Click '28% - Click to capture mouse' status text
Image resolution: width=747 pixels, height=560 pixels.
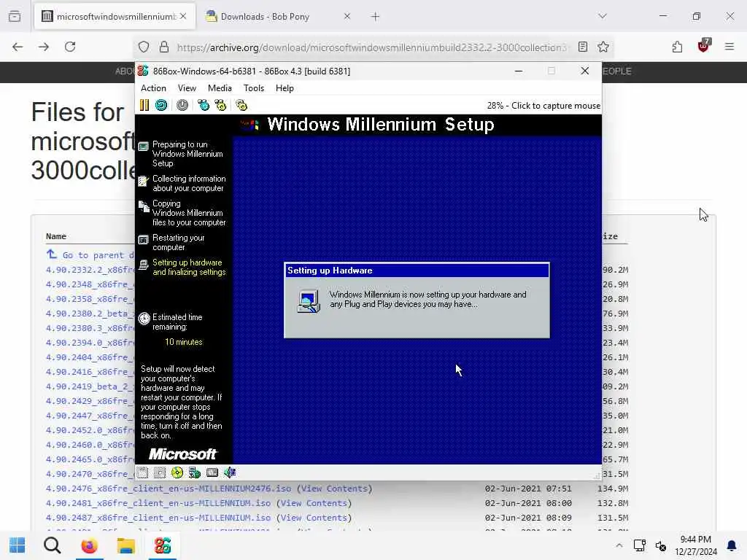543,106
